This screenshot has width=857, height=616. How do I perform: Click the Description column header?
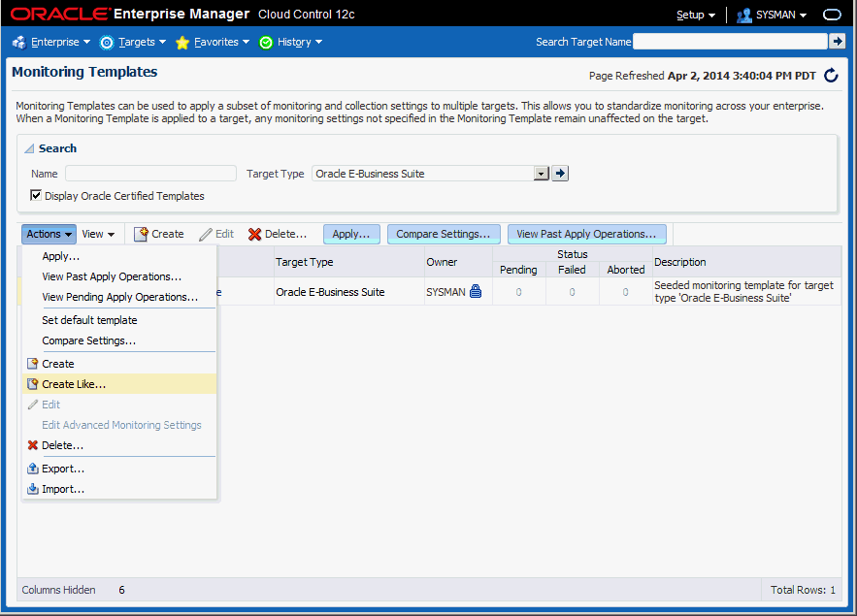(x=746, y=262)
